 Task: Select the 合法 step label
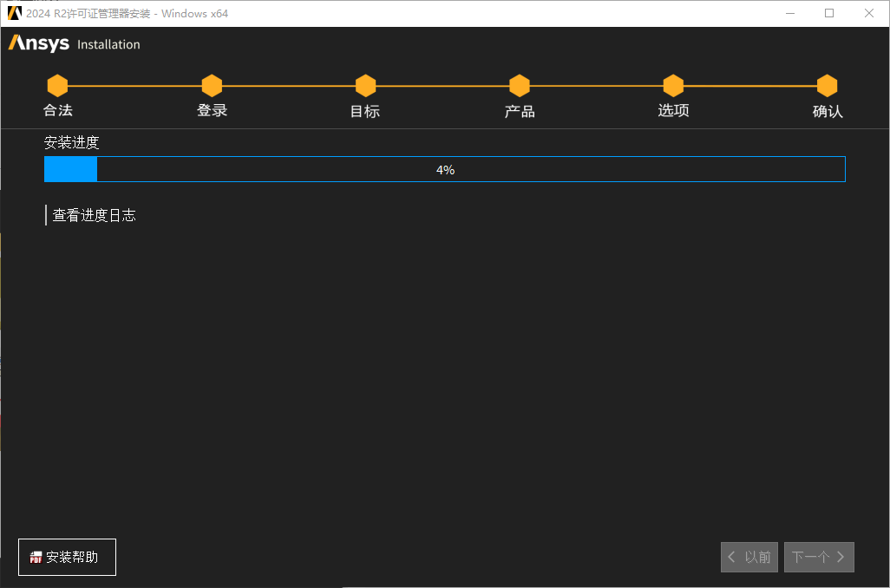tap(58, 111)
